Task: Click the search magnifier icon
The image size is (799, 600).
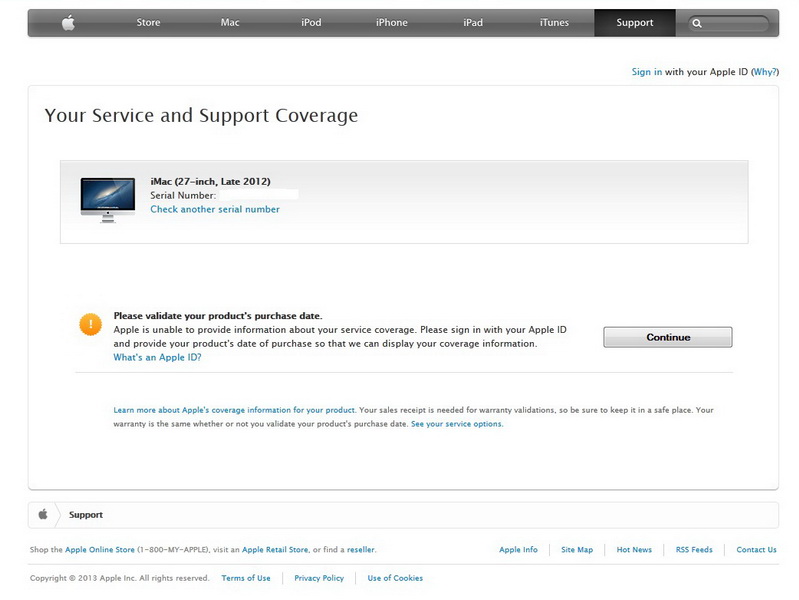Action: [697, 23]
